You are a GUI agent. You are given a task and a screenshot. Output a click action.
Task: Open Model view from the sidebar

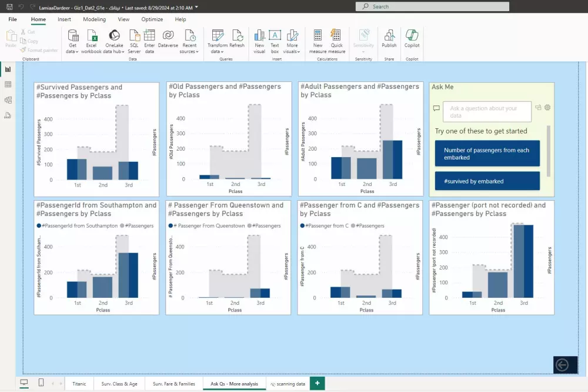point(8,99)
